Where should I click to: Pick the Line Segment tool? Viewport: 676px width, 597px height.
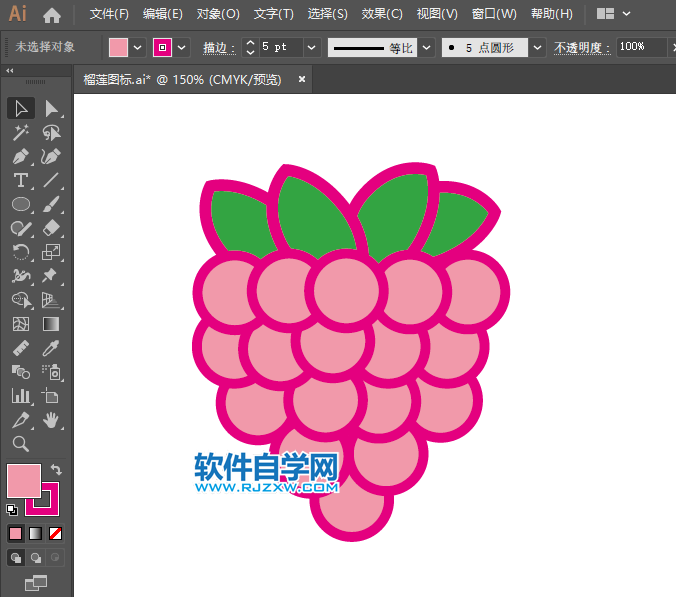coord(51,180)
